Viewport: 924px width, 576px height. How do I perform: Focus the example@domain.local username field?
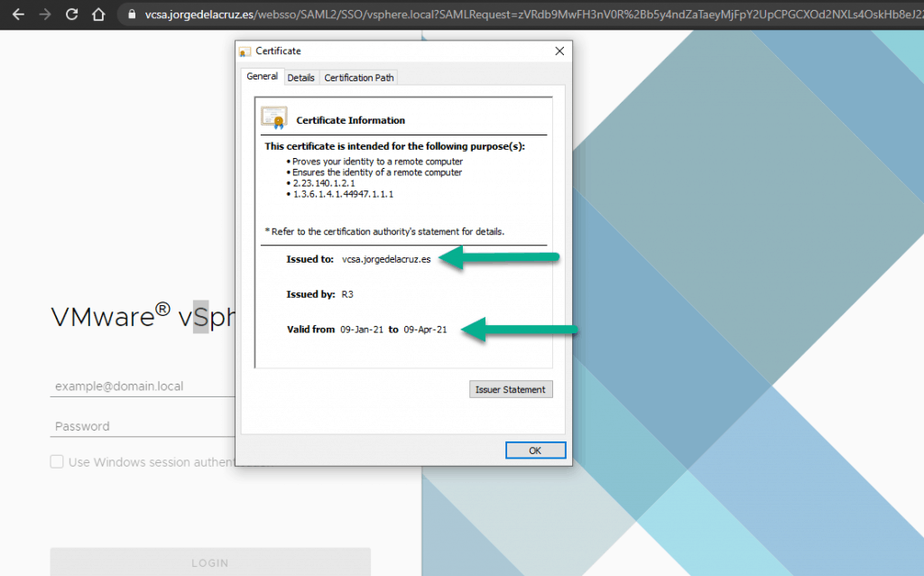pyautogui.click(x=142, y=386)
